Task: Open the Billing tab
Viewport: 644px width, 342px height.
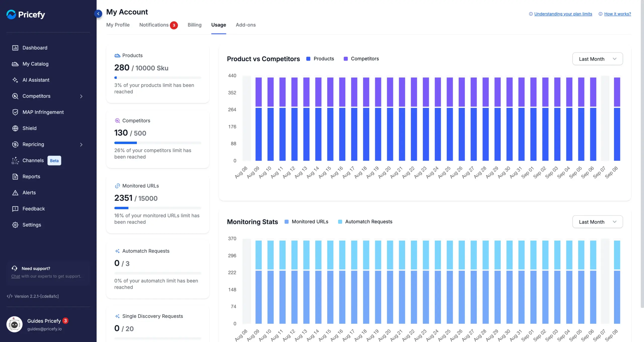Action: point(194,25)
